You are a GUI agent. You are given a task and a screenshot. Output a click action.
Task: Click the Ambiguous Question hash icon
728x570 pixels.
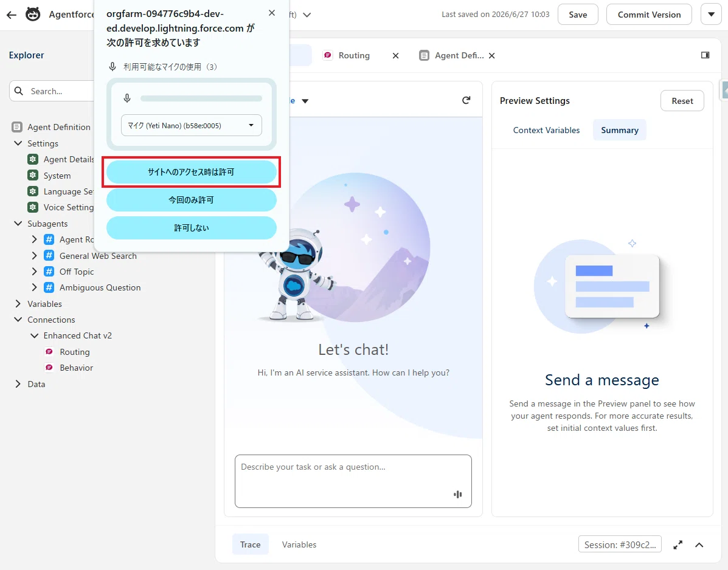pyautogui.click(x=49, y=287)
